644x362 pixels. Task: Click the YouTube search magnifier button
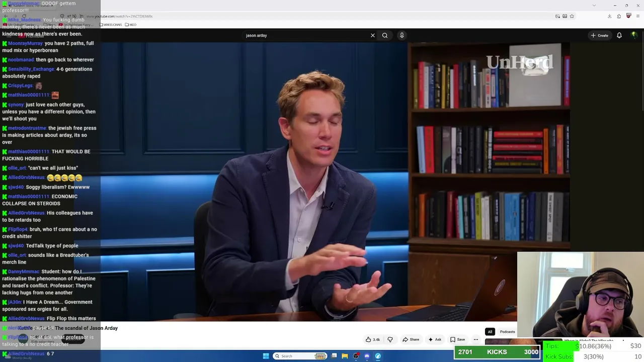(385, 35)
